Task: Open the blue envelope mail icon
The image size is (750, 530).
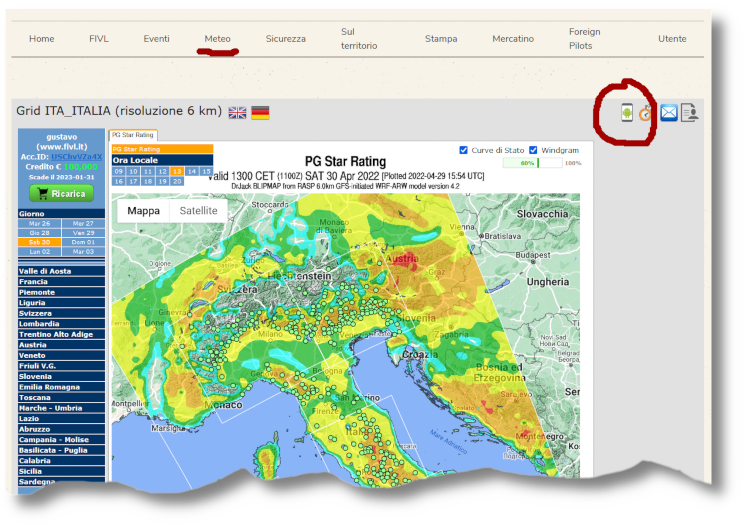Action: tap(669, 113)
